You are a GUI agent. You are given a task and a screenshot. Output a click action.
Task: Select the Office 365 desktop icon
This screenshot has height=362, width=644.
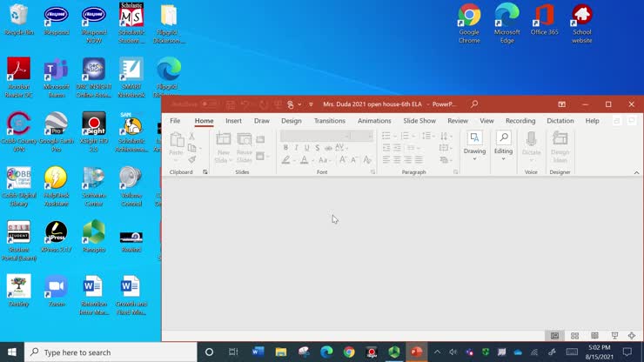[545, 23]
